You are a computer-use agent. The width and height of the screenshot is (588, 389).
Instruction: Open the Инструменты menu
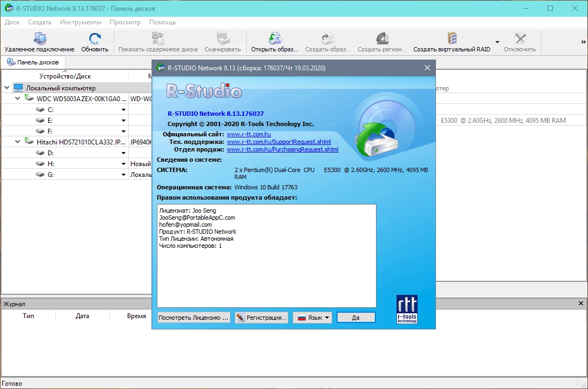[81, 22]
